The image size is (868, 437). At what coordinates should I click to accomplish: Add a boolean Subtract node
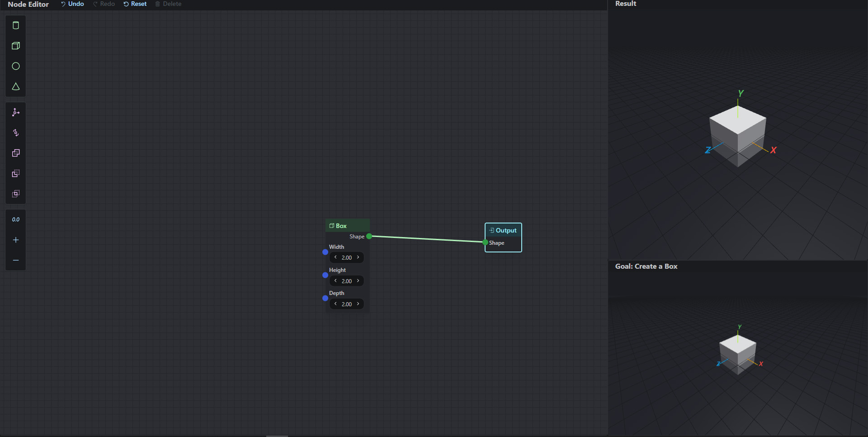(x=16, y=173)
